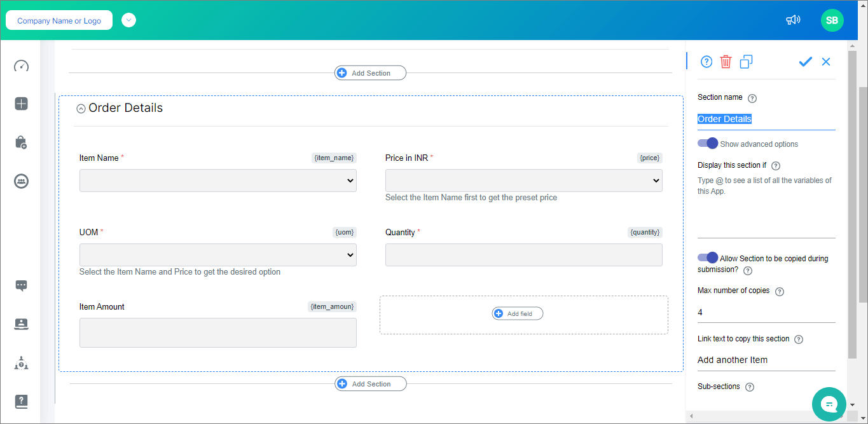
Task: Toggle off Show advanced options
Action: 708,143
